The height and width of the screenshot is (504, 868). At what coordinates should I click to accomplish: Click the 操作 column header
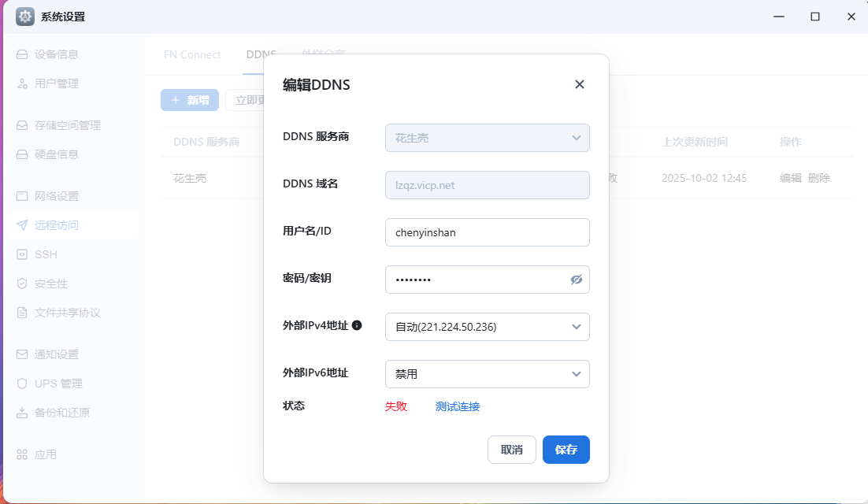coord(791,143)
